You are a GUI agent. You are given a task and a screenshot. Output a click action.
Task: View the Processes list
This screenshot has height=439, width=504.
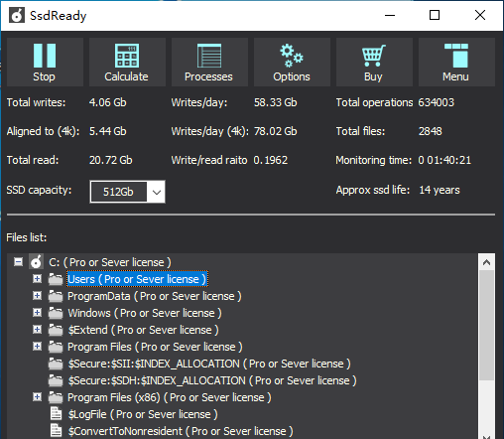209,62
